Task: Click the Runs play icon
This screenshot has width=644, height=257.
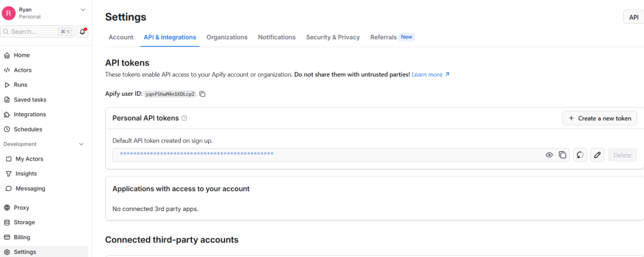Action: pos(6,84)
